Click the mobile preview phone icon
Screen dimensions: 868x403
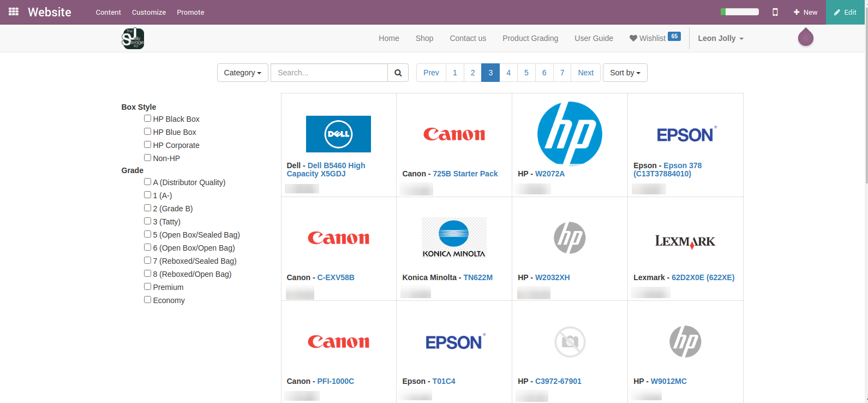point(775,12)
